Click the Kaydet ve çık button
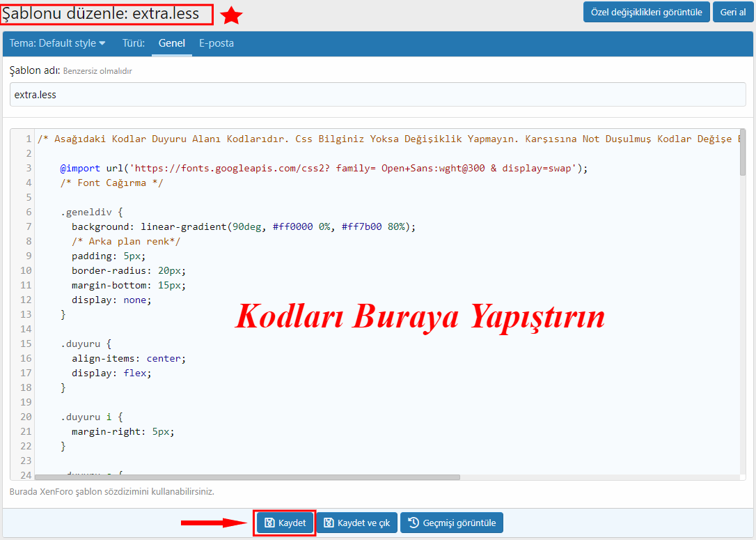Viewport: 756px width, 540px height. click(356, 523)
